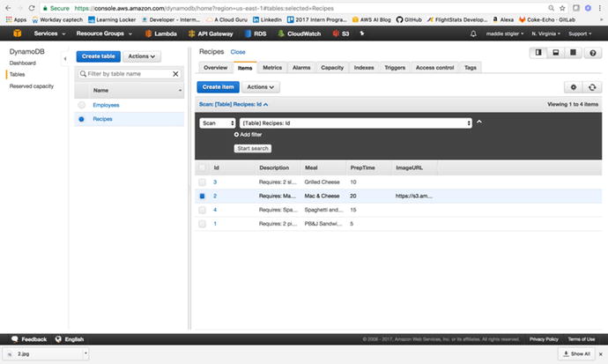The height and width of the screenshot is (364, 608).
Task: Open the Access control tab
Action: coord(434,67)
